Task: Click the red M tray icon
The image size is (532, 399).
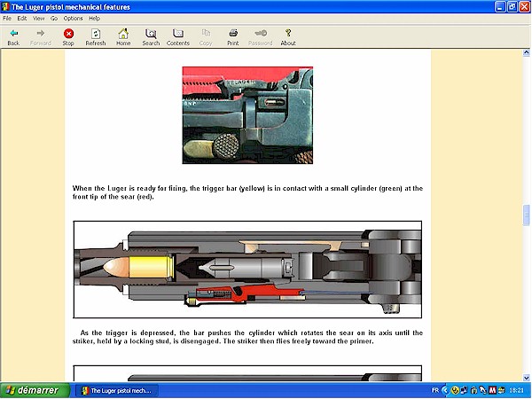Action: coord(492,390)
